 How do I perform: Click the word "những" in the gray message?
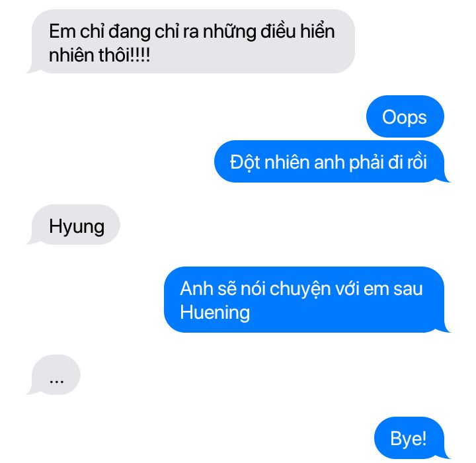229,32
